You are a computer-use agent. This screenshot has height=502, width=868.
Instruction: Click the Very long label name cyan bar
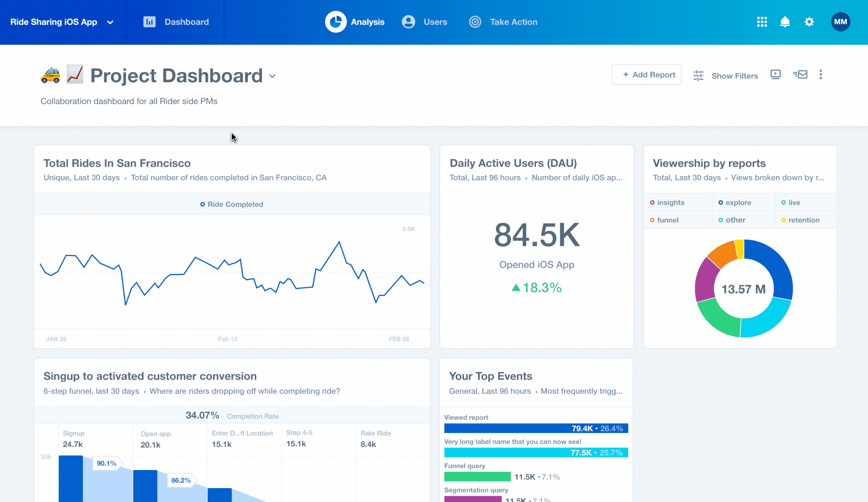tap(536, 452)
